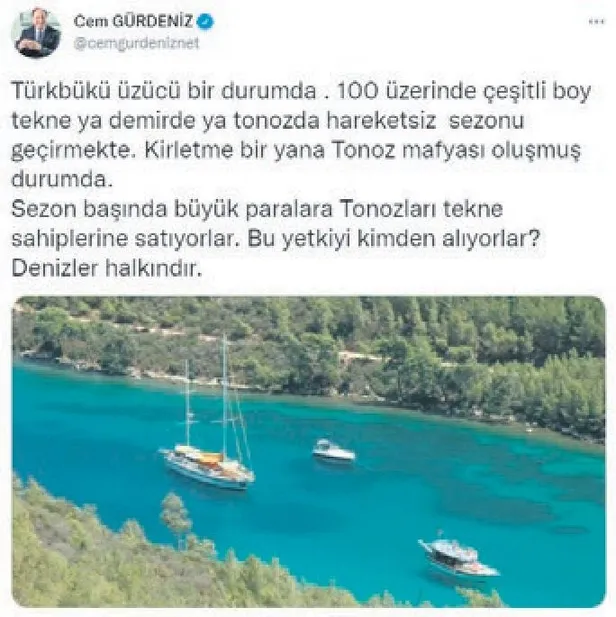Select the word Türkbükü in tweet
The height and width of the screenshot is (617, 616).
click(x=60, y=91)
